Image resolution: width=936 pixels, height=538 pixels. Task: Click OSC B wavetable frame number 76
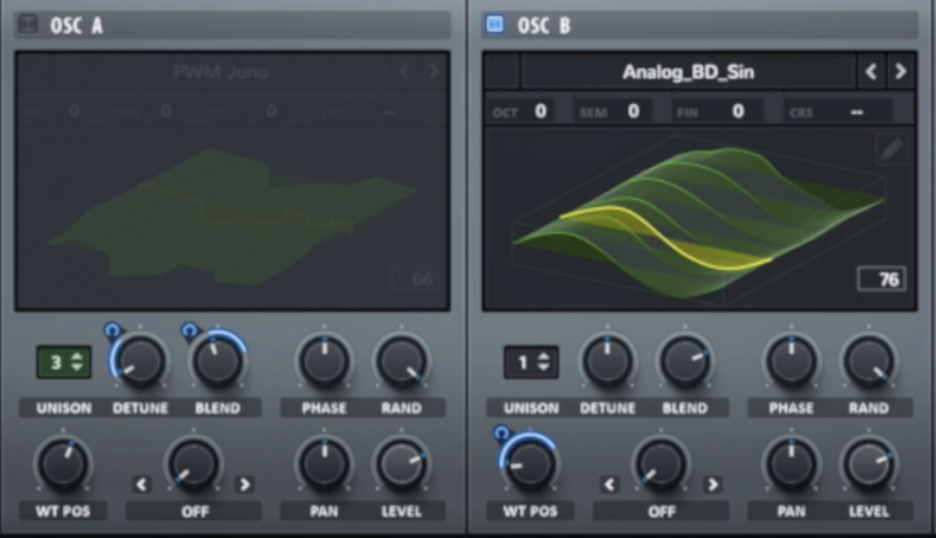[882, 279]
